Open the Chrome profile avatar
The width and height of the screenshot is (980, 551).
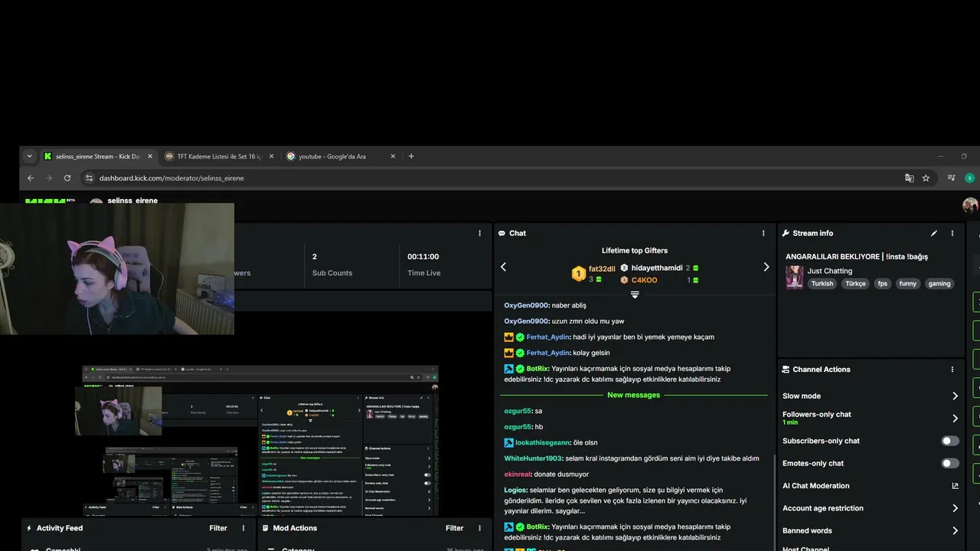coord(969,178)
